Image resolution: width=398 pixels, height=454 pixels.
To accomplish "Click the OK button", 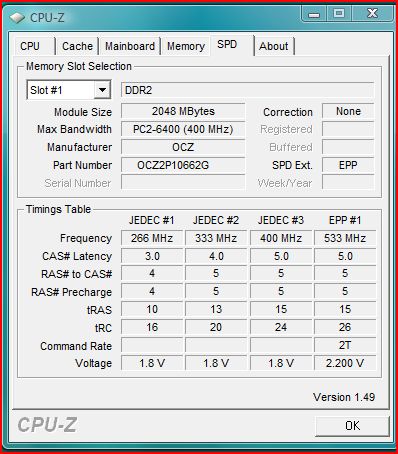I will (352, 426).
